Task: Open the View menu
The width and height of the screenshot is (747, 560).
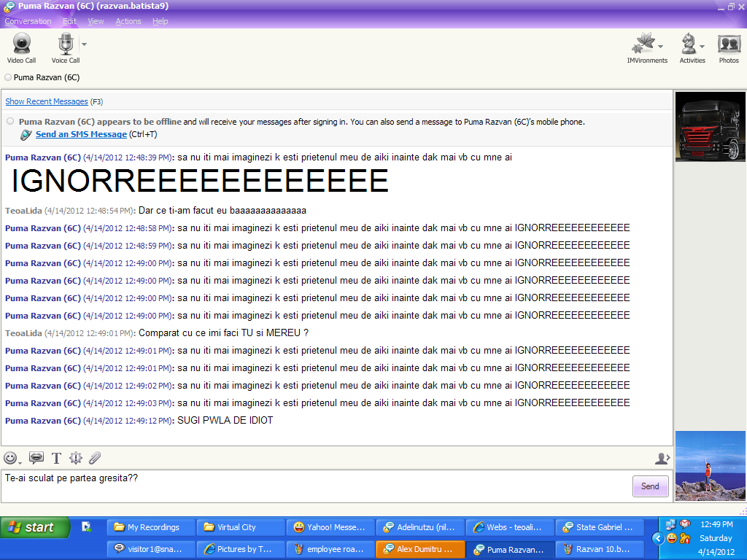Action: (96, 21)
